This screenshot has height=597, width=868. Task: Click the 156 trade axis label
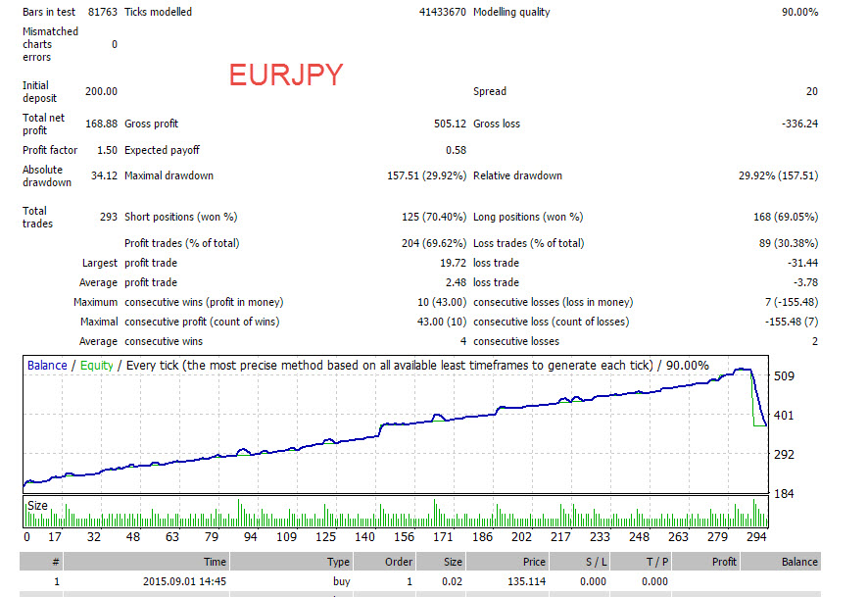click(404, 537)
